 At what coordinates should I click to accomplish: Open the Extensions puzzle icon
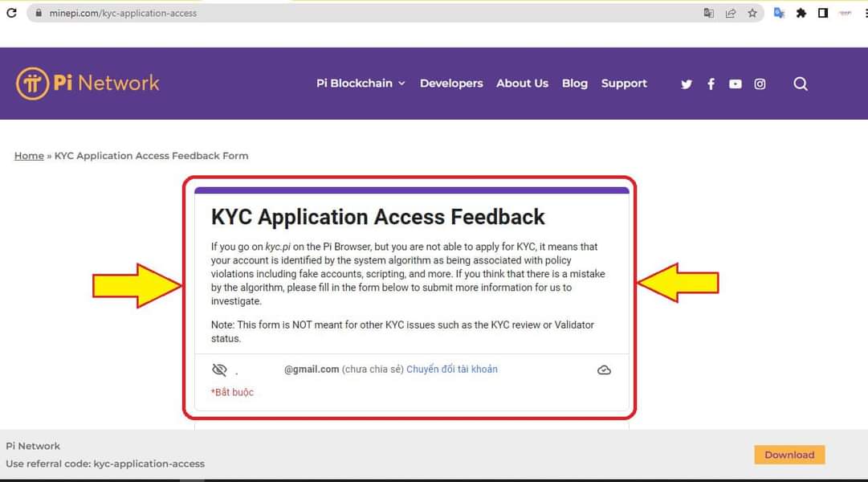pos(801,13)
